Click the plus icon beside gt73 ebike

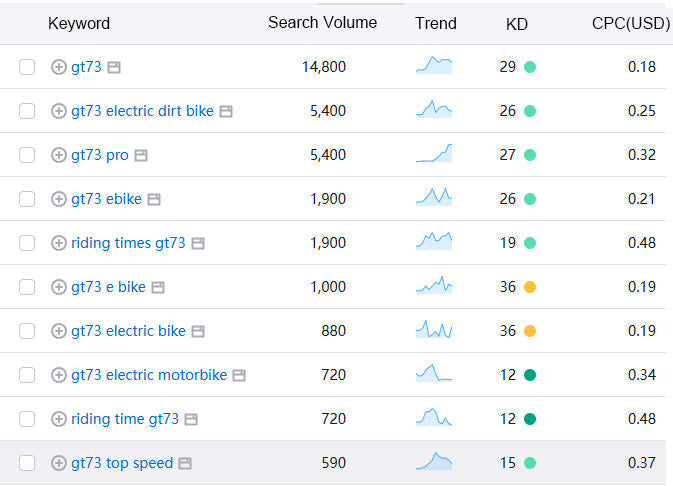pos(59,199)
